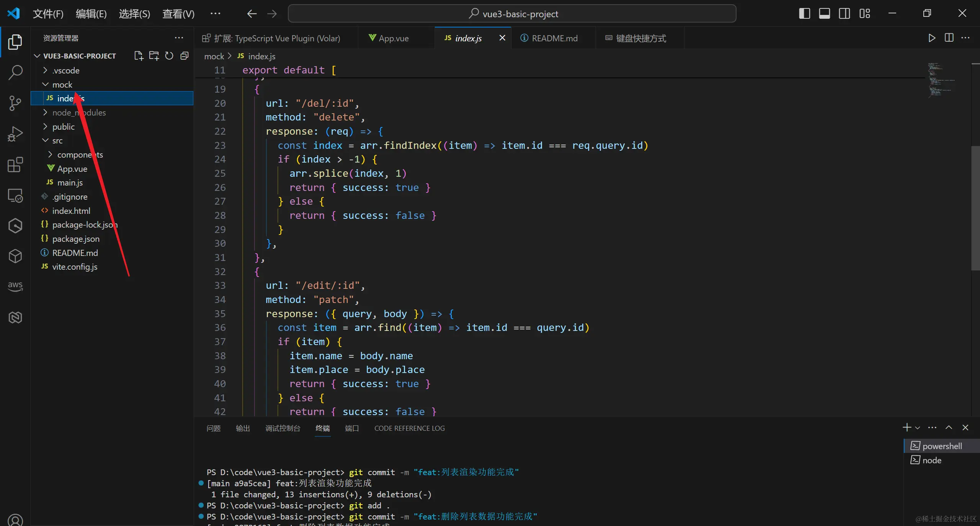980x526 pixels.
Task: Open the Search view in activity bar
Action: (x=15, y=72)
